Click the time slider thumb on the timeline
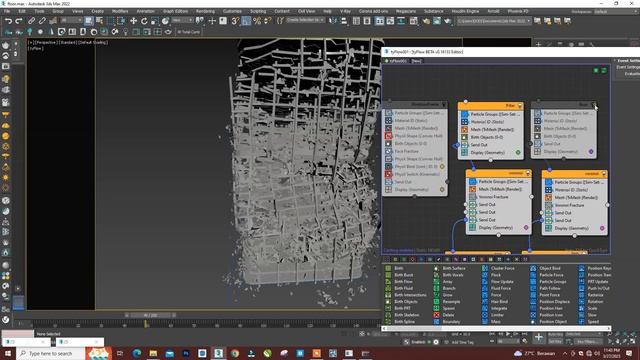 tap(150, 316)
